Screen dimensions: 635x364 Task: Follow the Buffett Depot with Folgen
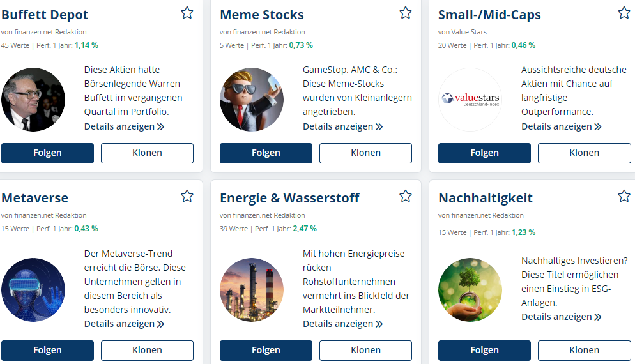(x=47, y=153)
